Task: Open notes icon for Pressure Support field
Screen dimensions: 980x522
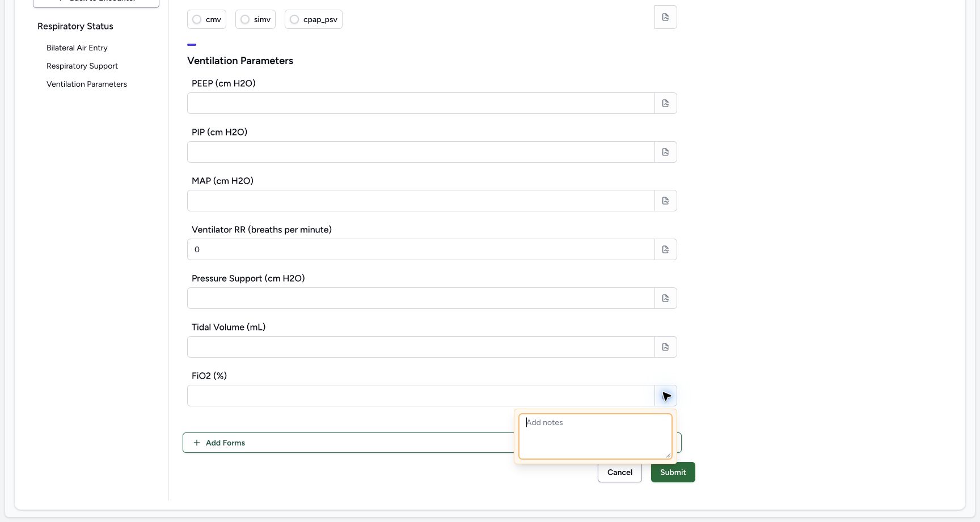Action: (666, 298)
